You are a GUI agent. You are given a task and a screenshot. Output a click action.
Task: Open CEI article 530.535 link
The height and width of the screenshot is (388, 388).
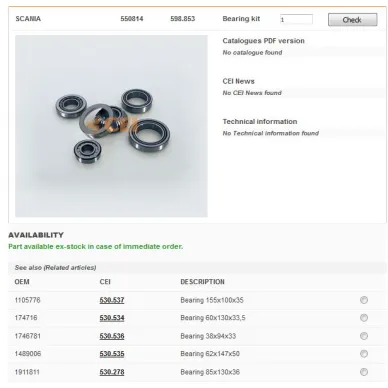(x=112, y=354)
